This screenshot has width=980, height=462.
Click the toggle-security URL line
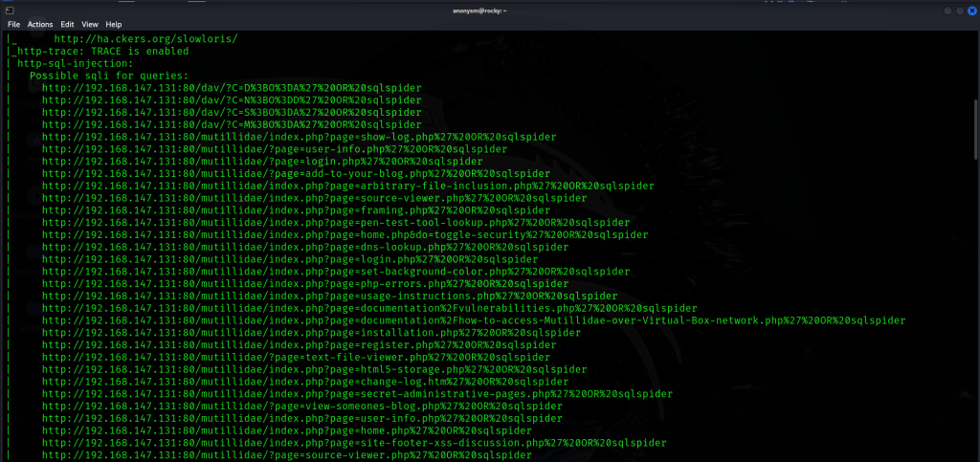pos(345,234)
